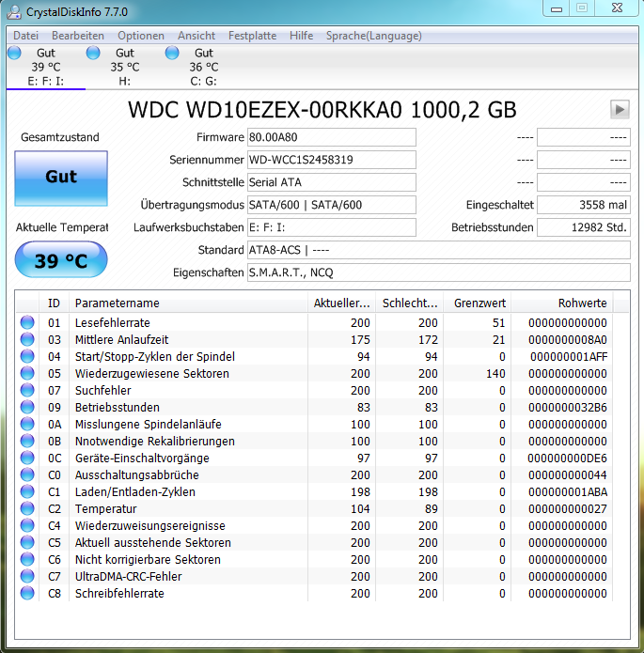Select disk tab H: at 35 °C
644x653 pixels.
point(125,67)
